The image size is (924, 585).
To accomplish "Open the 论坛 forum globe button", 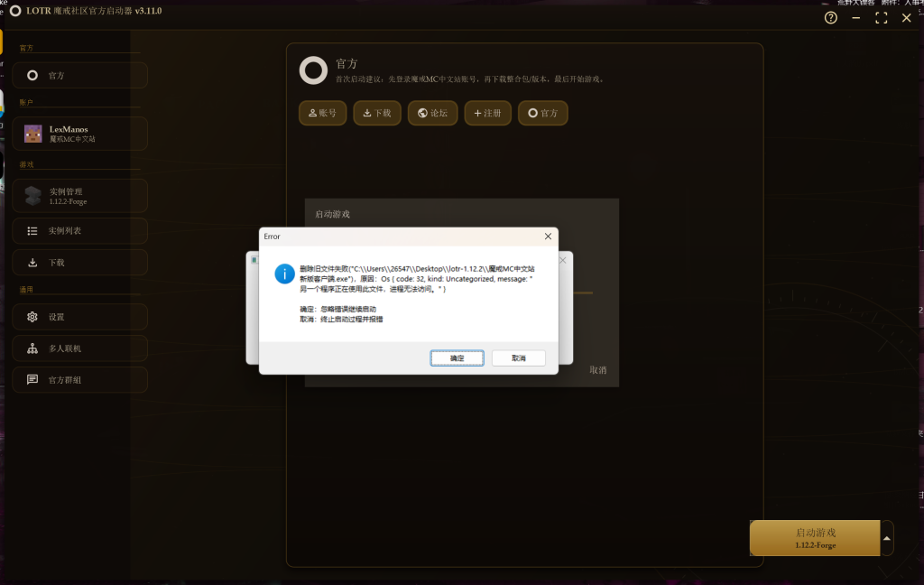I will tap(433, 113).
